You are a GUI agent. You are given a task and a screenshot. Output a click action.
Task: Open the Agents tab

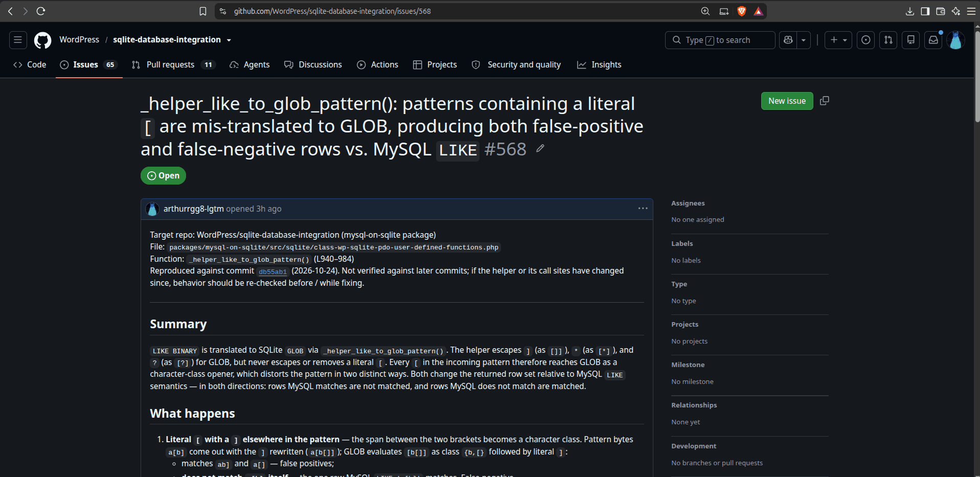pyautogui.click(x=249, y=65)
